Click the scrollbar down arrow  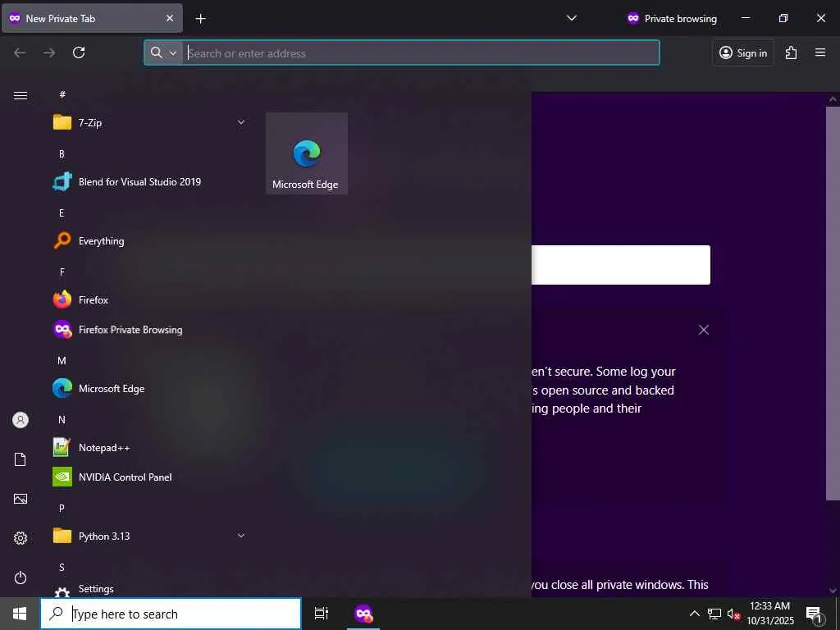click(x=833, y=591)
